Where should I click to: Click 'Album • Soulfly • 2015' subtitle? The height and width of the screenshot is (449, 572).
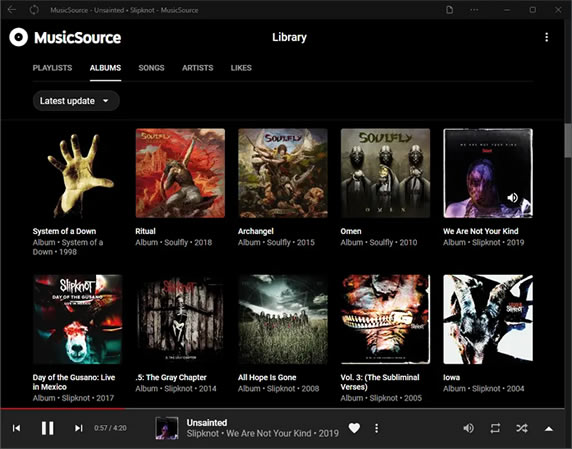276,243
